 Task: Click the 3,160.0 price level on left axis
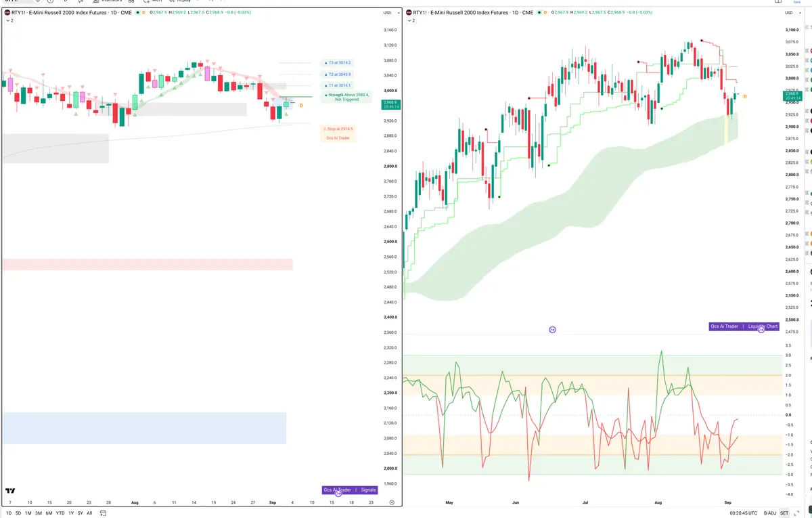point(390,30)
